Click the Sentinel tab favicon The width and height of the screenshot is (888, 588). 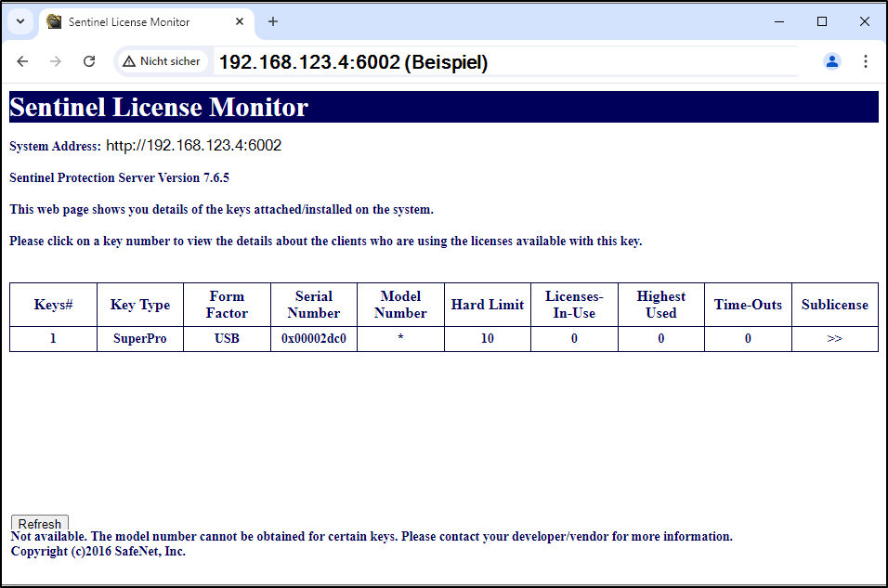55,21
